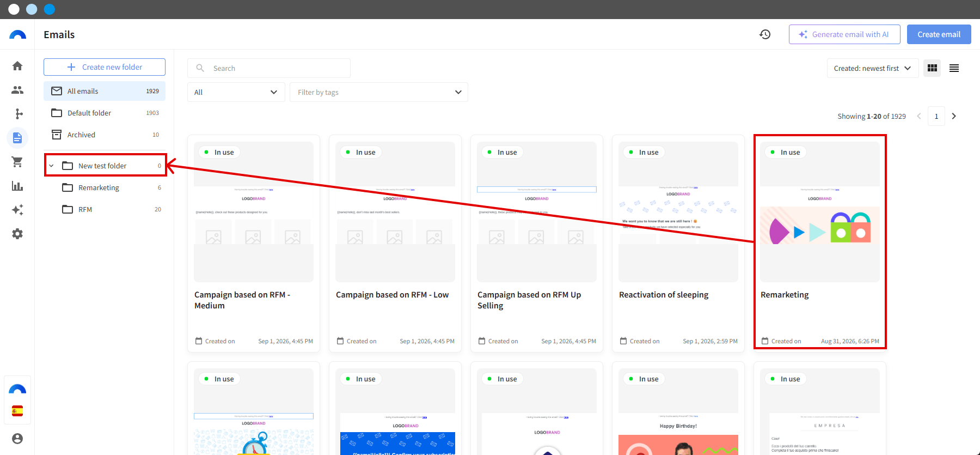Open the All status dropdown
Image resolution: width=980 pixels, height=455 pixels.
click(x=236, y=92)
